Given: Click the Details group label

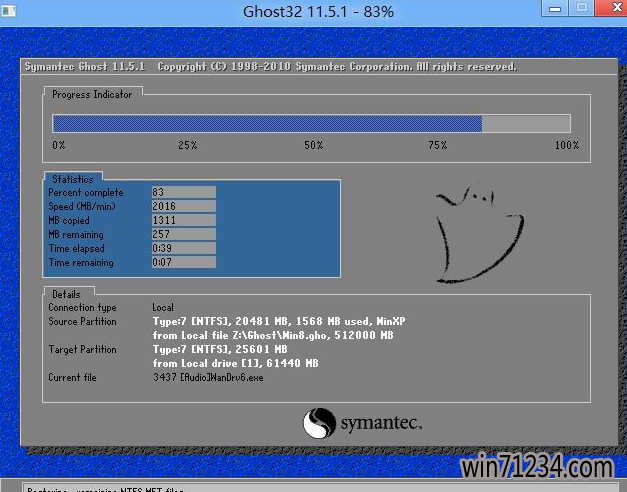Looking at the screenshot, I should (x=66, y=294).
